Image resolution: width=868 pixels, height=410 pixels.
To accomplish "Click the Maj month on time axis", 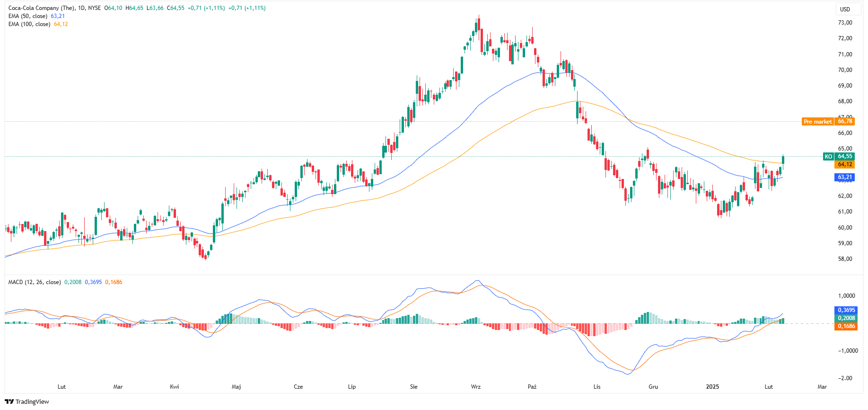I will point(236,387).
